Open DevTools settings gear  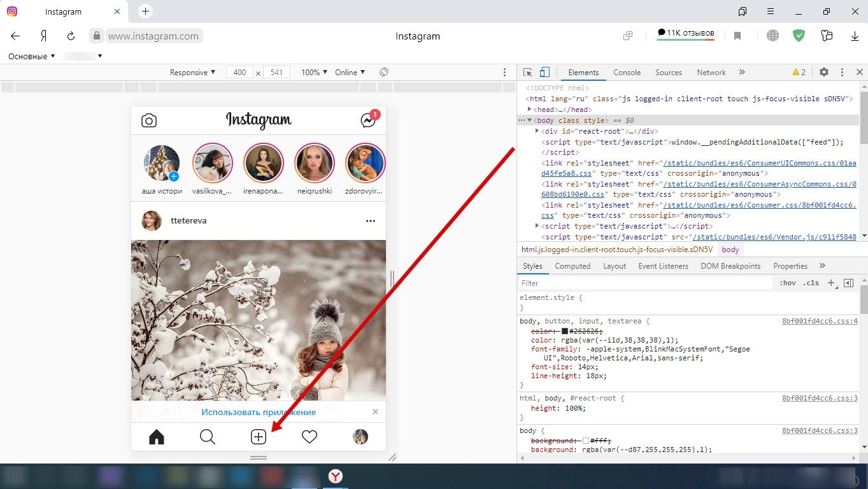(x=824, y=72)
